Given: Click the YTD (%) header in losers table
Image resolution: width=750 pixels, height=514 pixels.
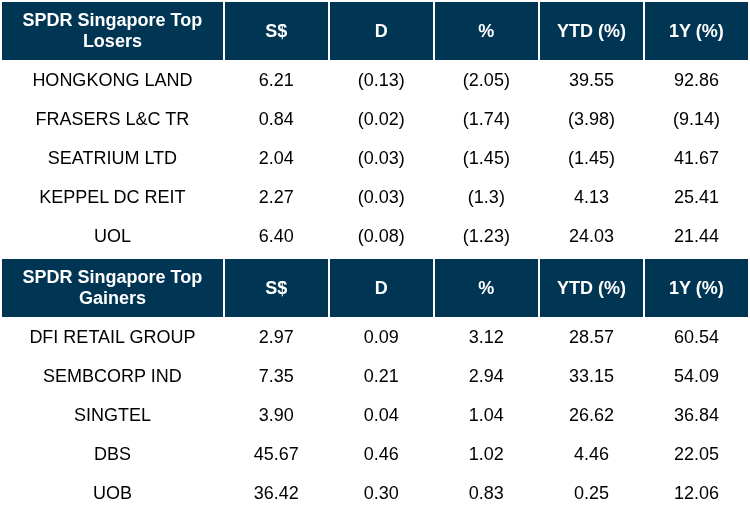Looking at the screenshot, I should [591, 31].
